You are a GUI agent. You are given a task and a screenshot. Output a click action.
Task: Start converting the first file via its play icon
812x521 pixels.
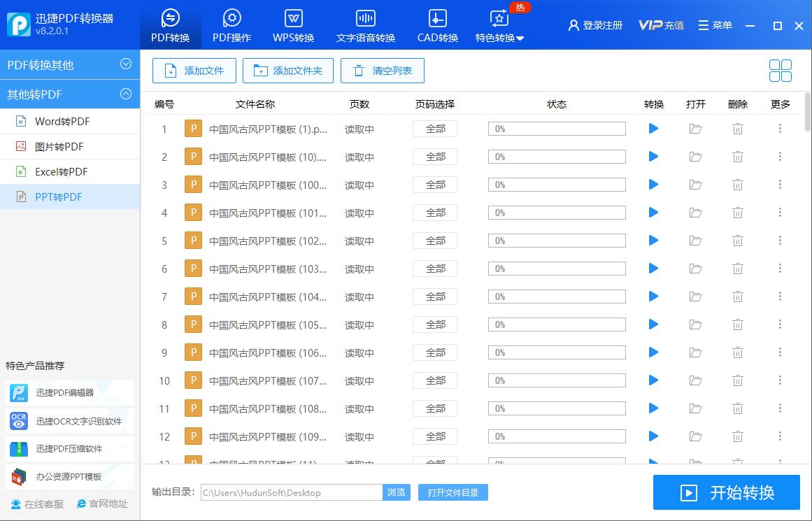coord(653,128)
